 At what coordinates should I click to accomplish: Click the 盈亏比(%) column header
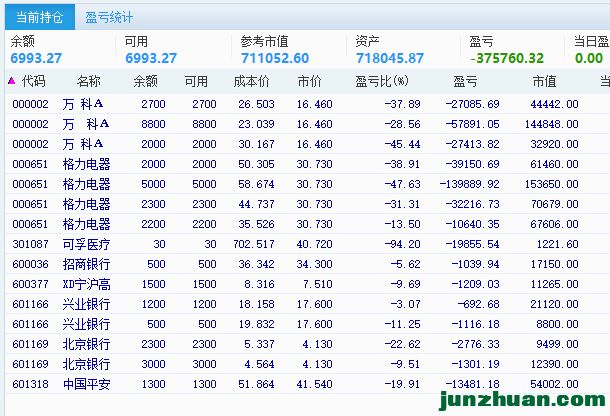pyautogui.click(x=381, y=81)
